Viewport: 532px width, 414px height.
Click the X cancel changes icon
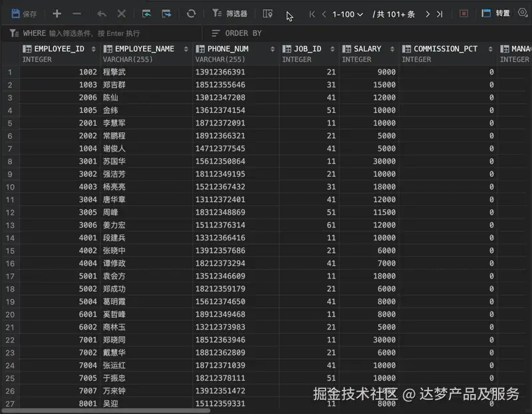(121, 13)
